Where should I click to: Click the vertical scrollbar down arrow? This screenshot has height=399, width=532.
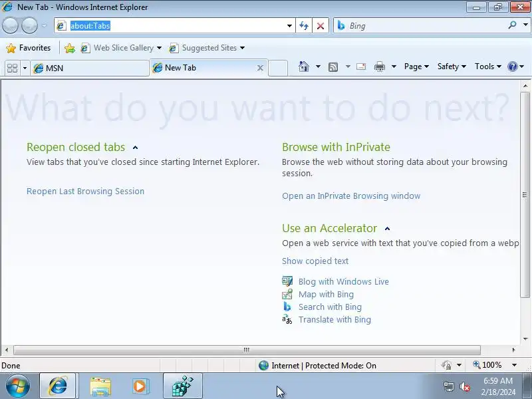coord(525,338)
